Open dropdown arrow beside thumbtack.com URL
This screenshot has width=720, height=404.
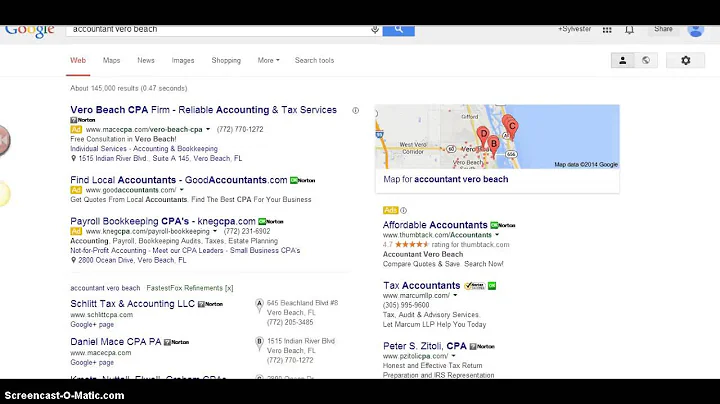pyautogui.click(x=497, y=235)
